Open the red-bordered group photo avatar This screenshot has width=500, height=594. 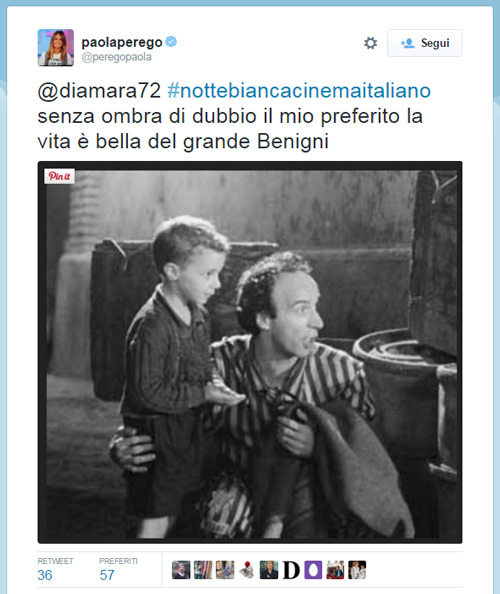[335, 570]
